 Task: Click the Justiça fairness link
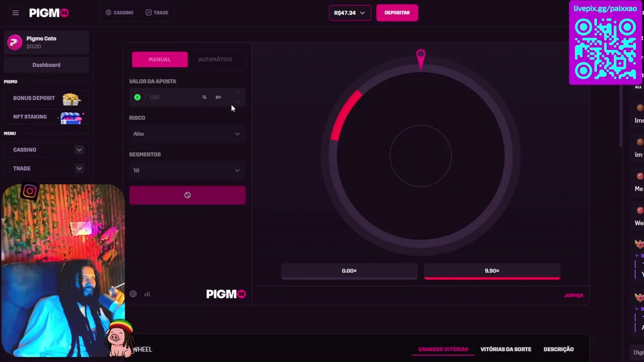coord(574,296)
